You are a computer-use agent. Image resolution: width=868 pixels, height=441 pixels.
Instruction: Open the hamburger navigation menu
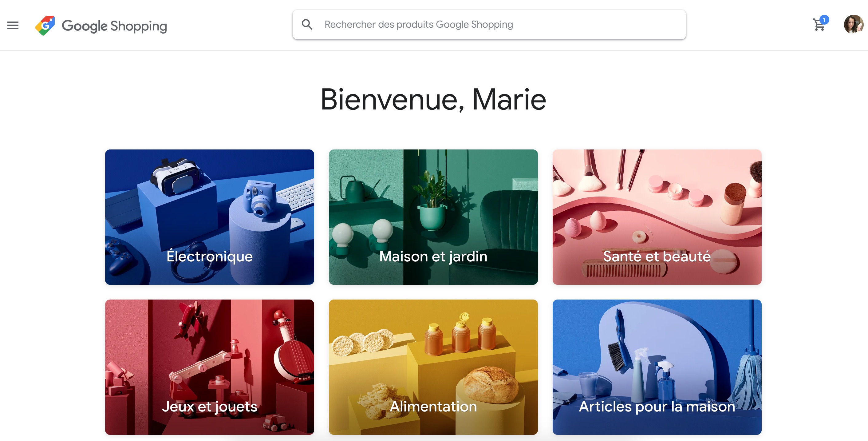pos(13,25)
